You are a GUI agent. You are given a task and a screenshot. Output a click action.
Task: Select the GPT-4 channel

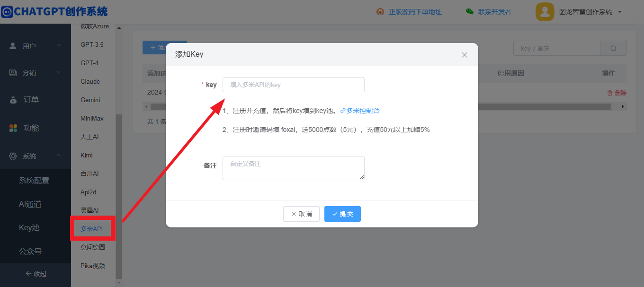[89, 63]
